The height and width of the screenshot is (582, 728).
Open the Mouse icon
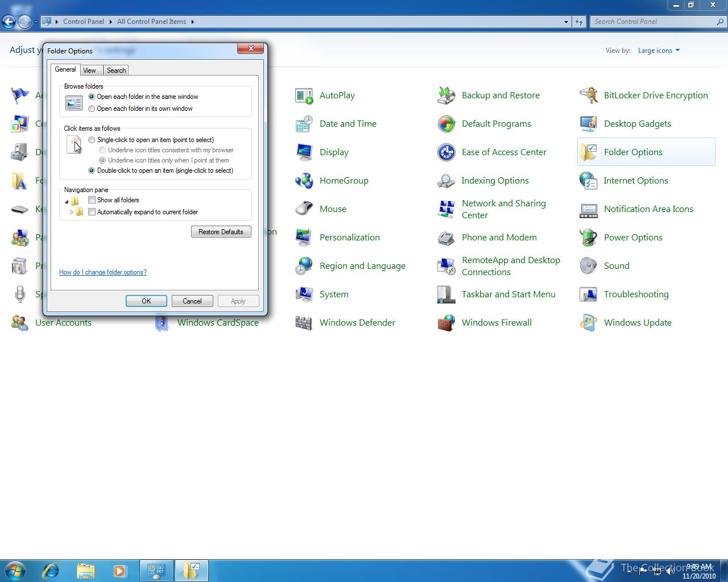pos(304,209)
